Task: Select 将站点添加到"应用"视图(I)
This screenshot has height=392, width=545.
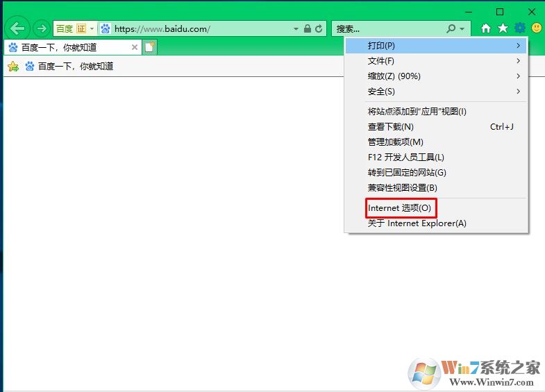Action: (436, 112)
